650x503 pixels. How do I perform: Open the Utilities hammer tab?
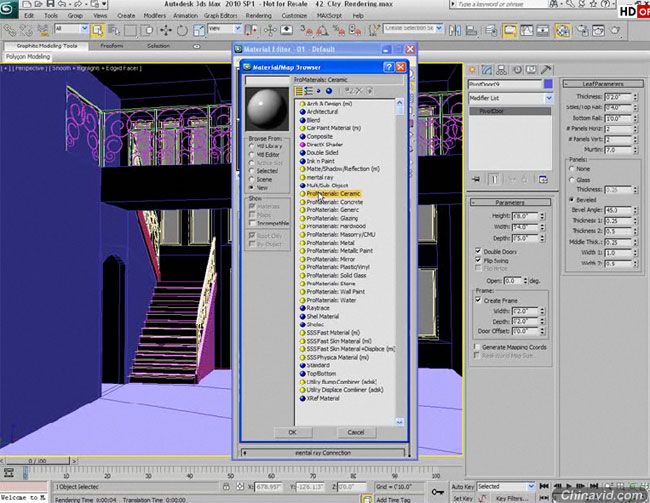pos(546,70)
